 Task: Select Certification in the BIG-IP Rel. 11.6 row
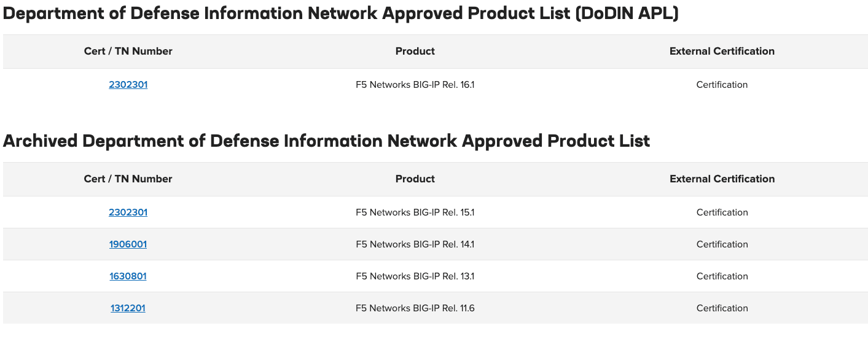(x=722, y=308)
